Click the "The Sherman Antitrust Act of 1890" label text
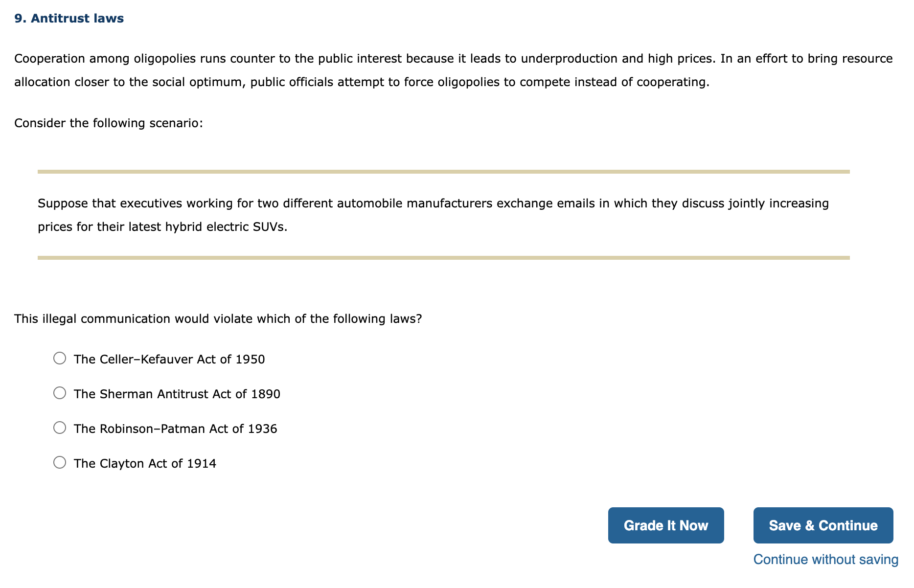 point(177,394)
